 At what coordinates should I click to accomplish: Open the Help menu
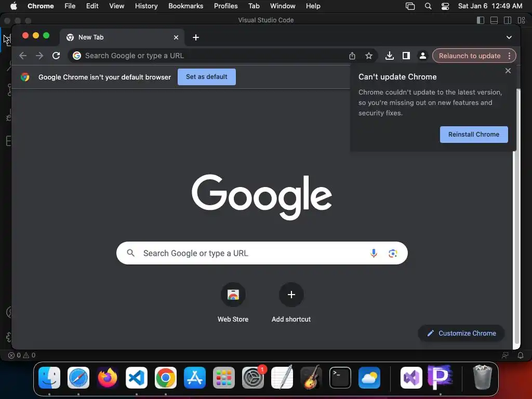(313, 6)
